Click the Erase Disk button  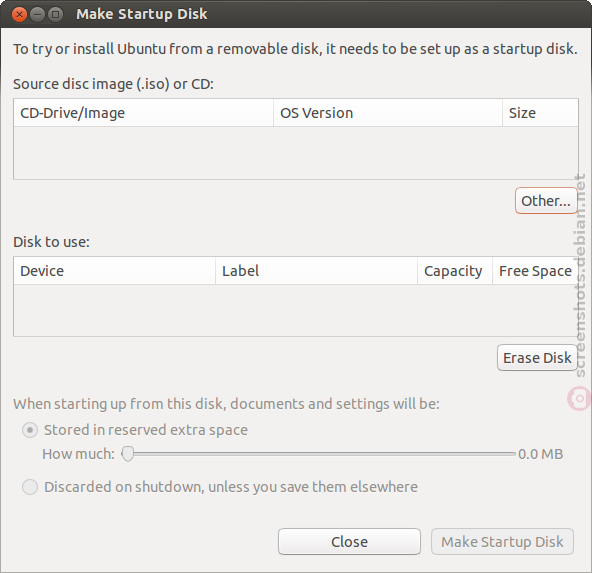[537, 358]
